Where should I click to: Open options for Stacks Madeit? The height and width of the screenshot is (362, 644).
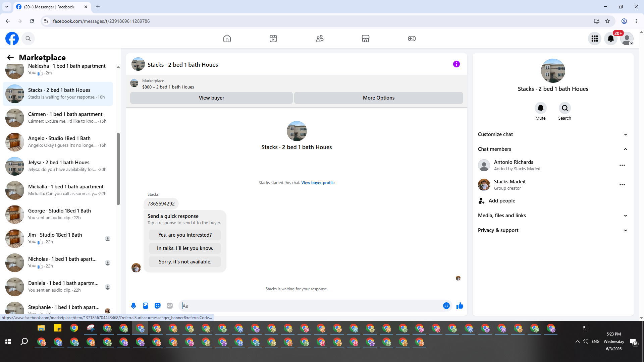point(622,185)
